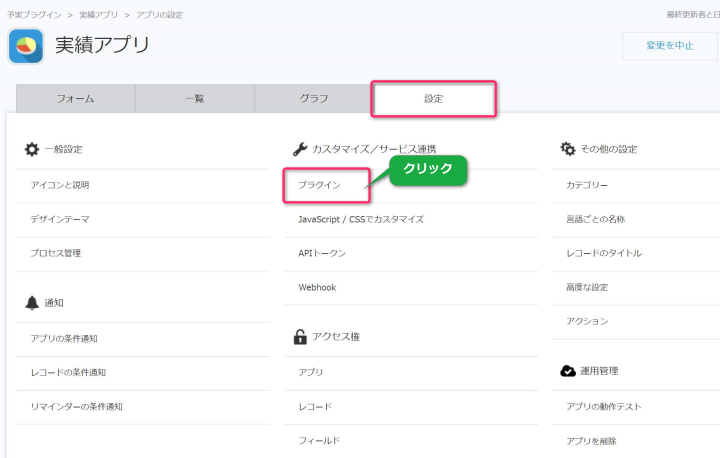Viewport: 720px width, 458px height.
Task: Click 予実プラグイン in the breadcrumb
Action: click(33, 15)
